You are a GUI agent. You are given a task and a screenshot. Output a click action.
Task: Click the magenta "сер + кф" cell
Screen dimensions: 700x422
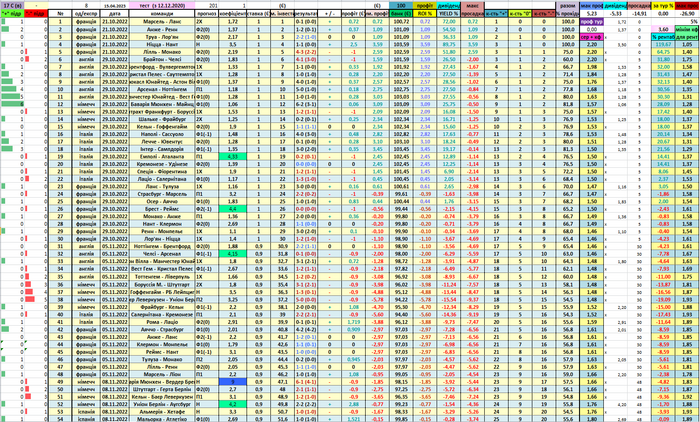coord(592,37)
